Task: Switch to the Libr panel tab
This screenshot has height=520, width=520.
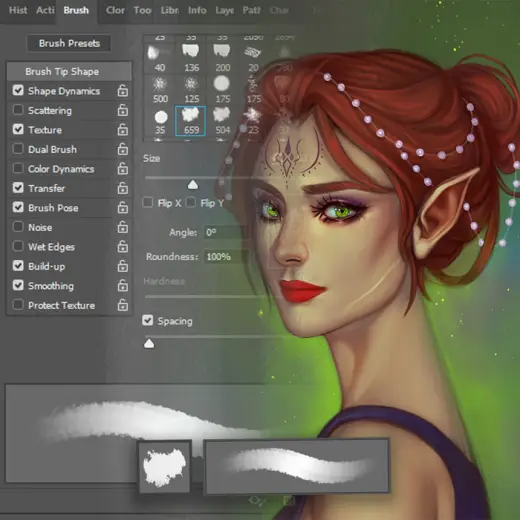Action: point(170,10)
